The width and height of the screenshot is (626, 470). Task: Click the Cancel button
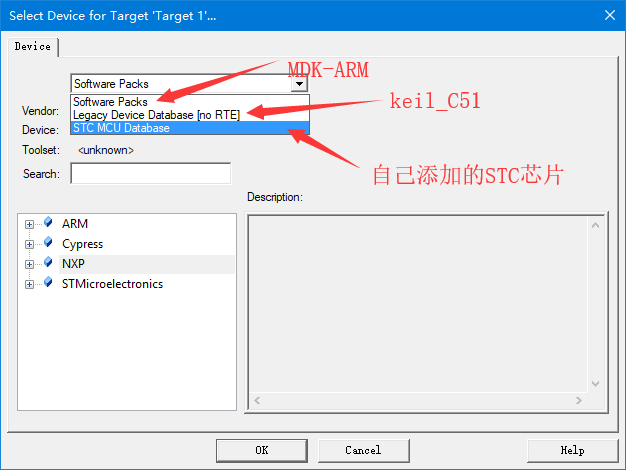coord(363,450)
